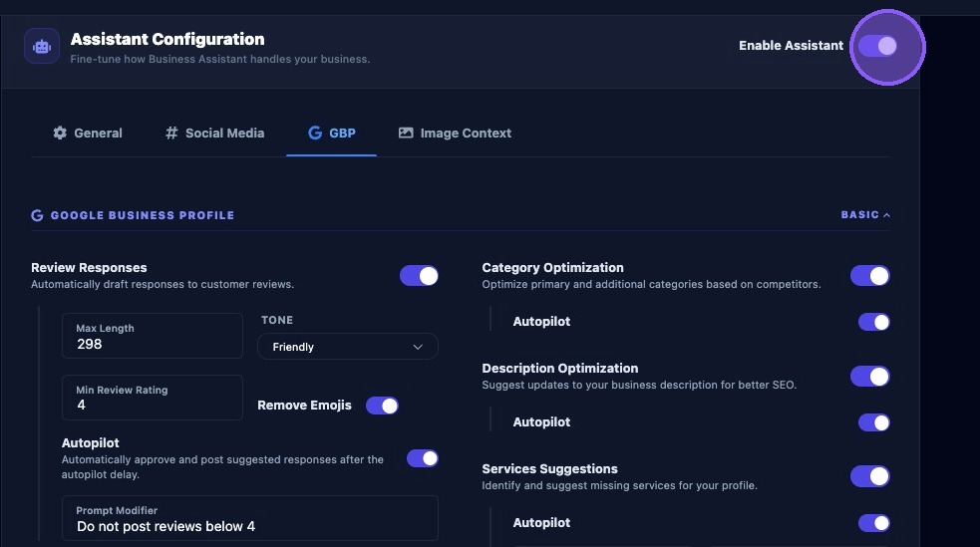Screen dimensions: 980x547
Task: Click 'Identify and suggest missing services' description
Action: (x=619, y=485)
